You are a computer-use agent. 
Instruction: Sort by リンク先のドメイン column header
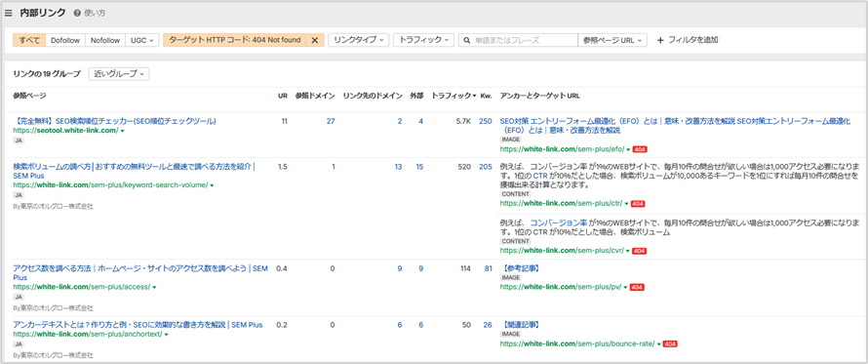tap(372, 96)
